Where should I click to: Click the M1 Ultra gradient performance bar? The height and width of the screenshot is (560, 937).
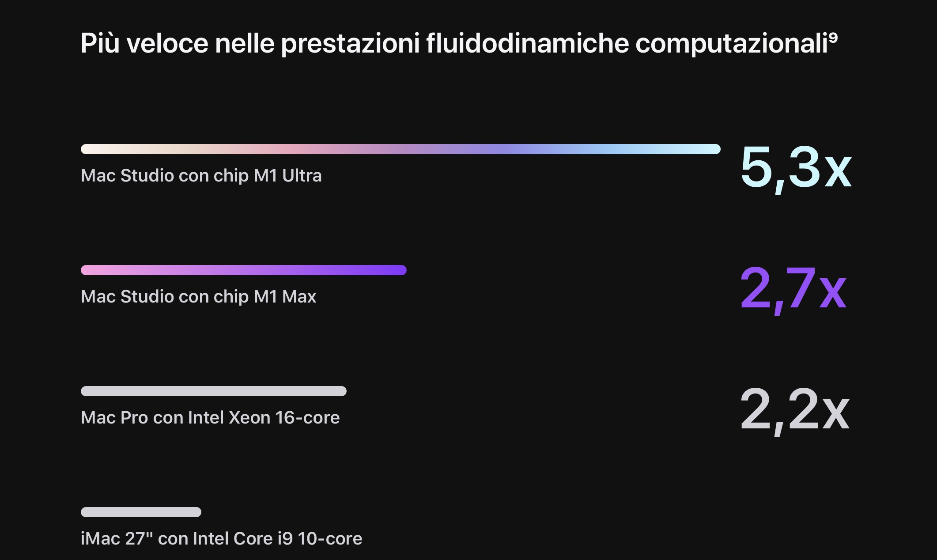pos(400,149)
